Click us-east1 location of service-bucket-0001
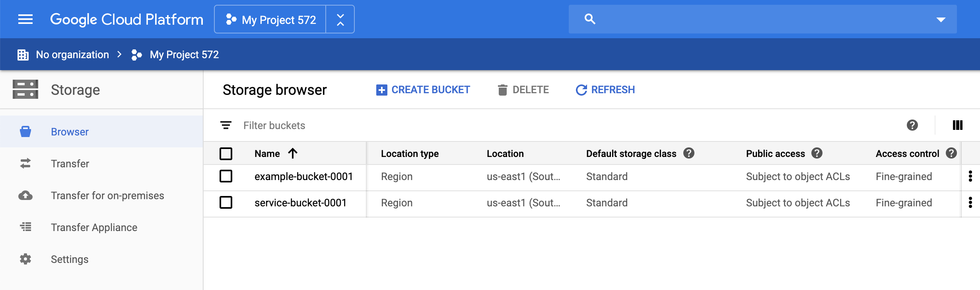This screenshot has width=980, height=290. (x=523, y=202)
